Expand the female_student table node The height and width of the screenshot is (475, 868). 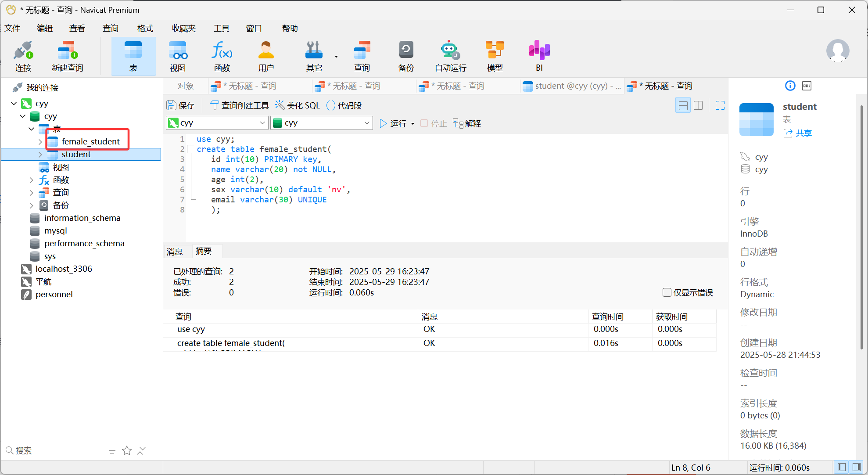coord(40,142)
